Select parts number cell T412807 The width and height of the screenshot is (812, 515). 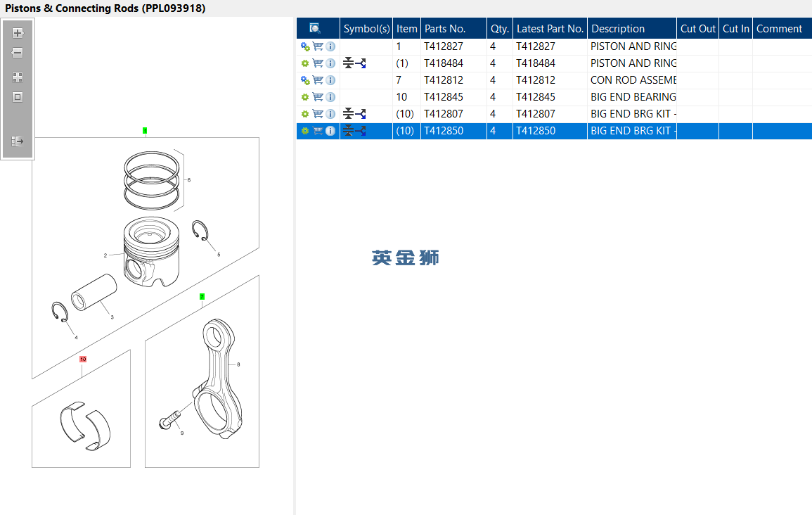coord(453,114)
